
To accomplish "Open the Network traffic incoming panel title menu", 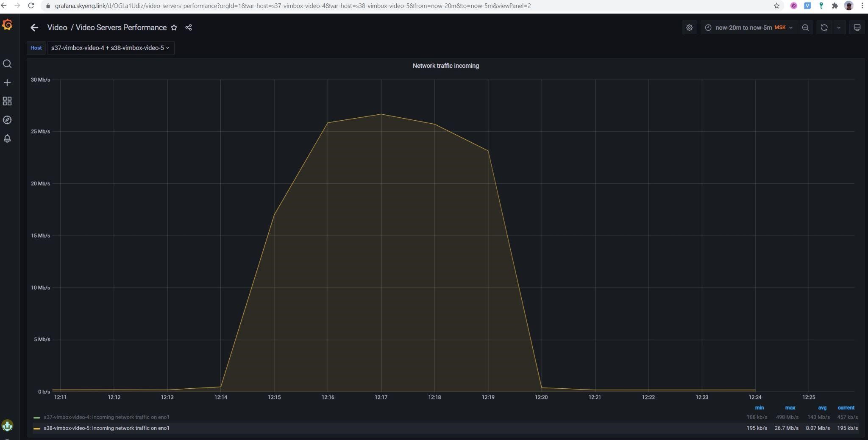I will pos(445,66).
